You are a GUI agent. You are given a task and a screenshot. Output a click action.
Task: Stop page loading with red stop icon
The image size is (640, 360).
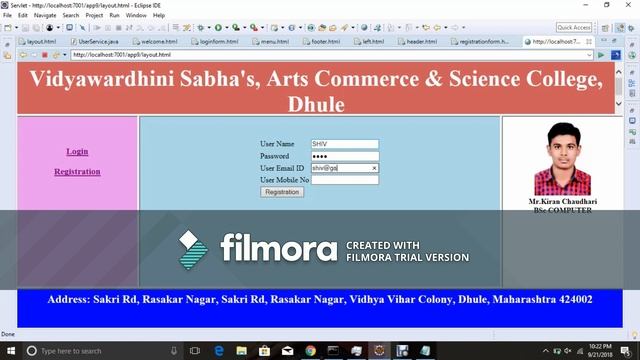coord(45,55)
